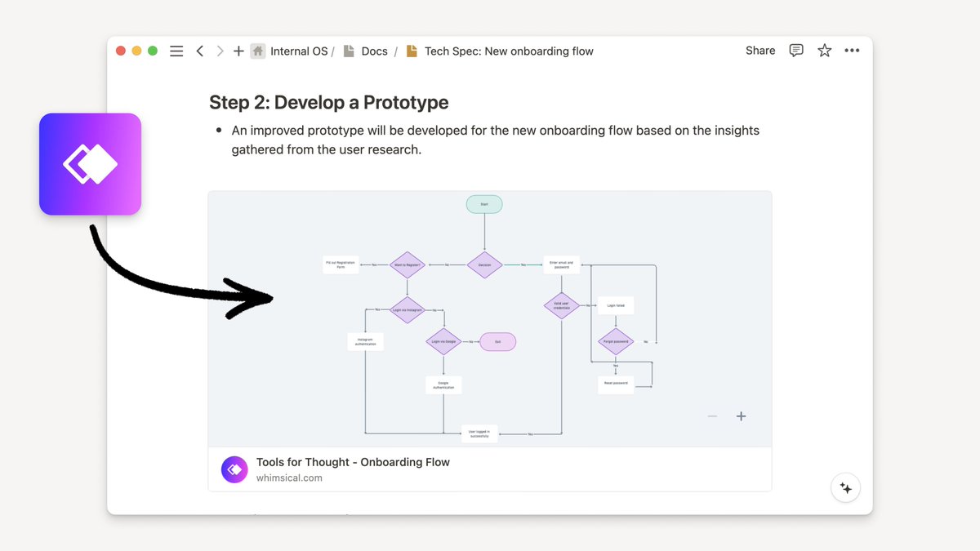Click the Docs page icon in breadcrumb

pyautogui.click(x=349, y=51)
